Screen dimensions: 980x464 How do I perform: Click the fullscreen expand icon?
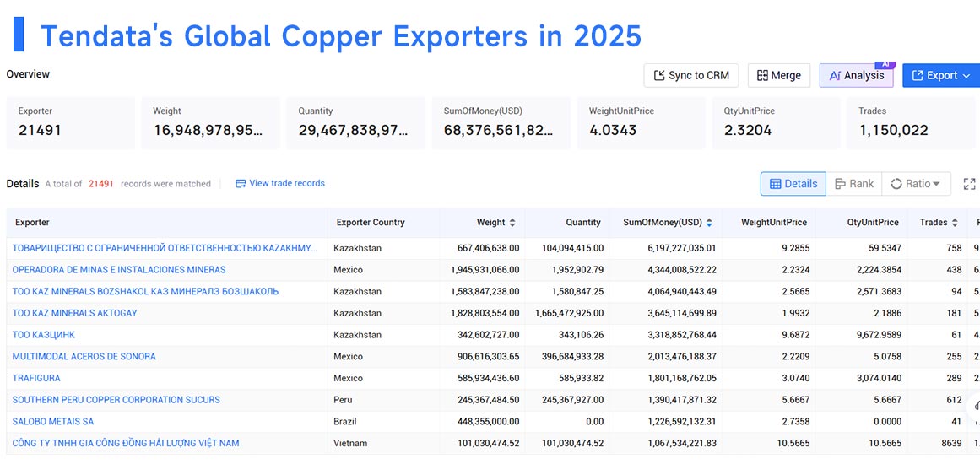click(969, 184)
